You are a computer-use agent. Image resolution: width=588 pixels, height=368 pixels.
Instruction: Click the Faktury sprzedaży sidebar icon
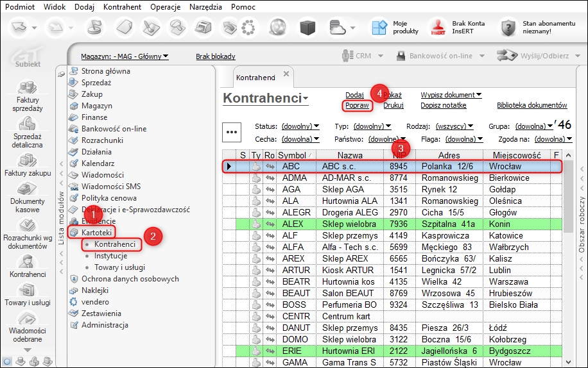[x=26, y=87]
